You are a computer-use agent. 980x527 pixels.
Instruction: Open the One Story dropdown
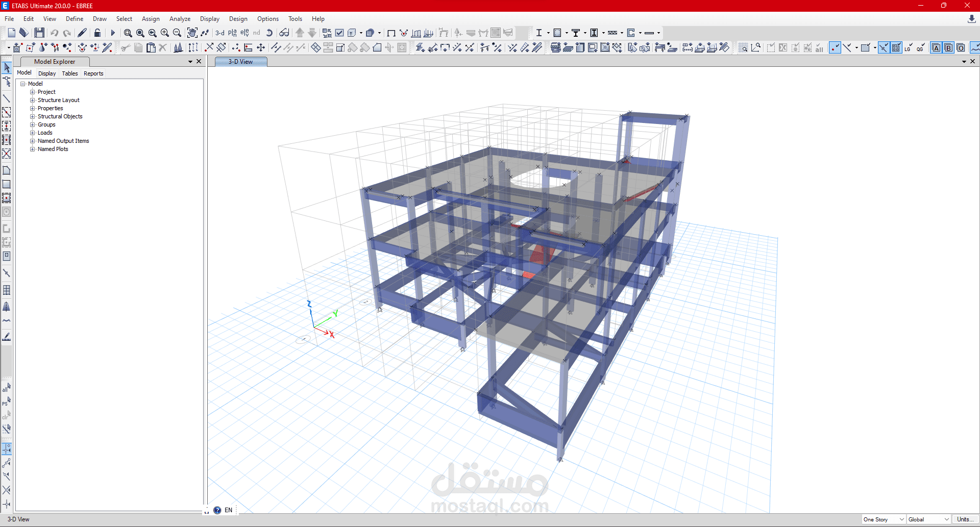pos(884,519)
